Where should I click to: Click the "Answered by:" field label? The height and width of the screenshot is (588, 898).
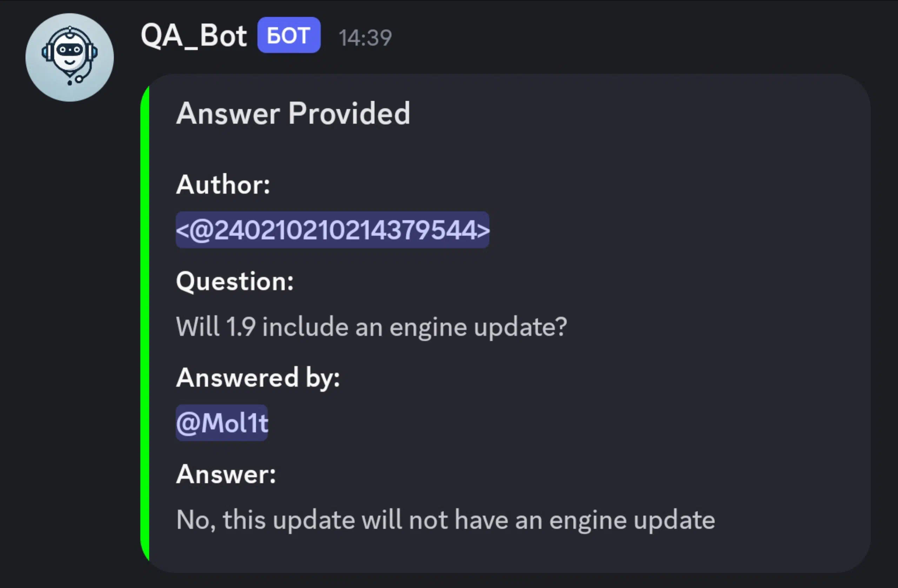pos(258,378)
